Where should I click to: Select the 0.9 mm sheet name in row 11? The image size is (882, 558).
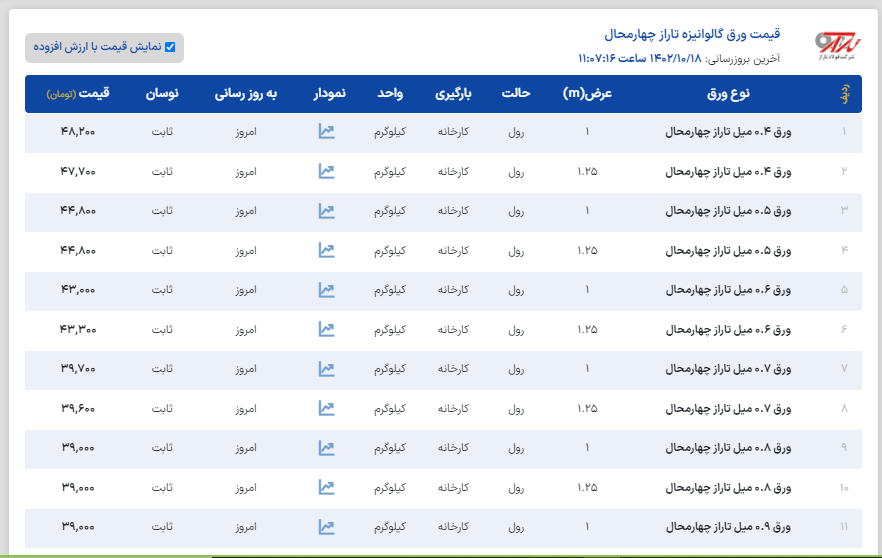[x=728, y=527]
